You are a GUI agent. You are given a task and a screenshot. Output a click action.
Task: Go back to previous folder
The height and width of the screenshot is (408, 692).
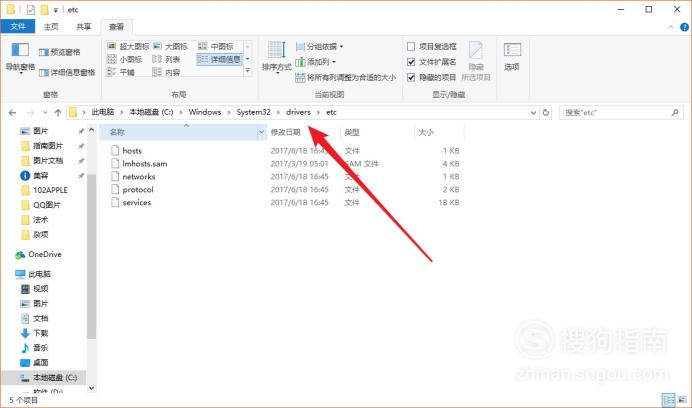[x=12, y=113]
